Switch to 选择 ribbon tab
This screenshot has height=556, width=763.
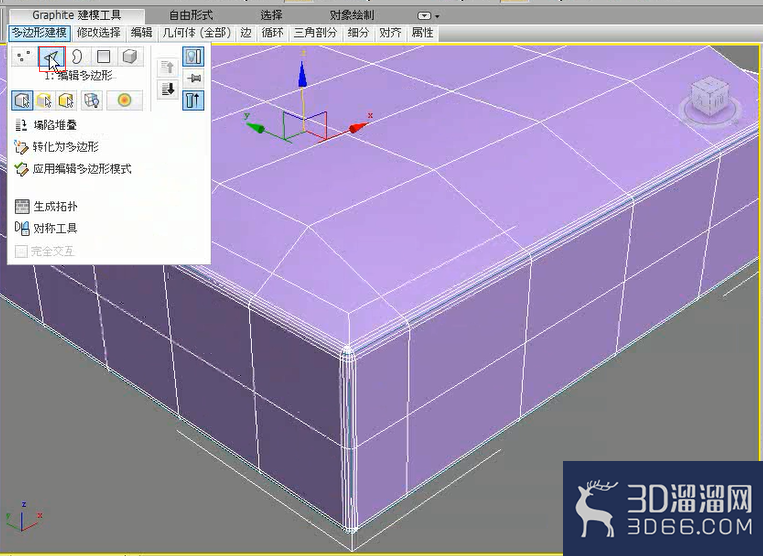tap(271, 16)
